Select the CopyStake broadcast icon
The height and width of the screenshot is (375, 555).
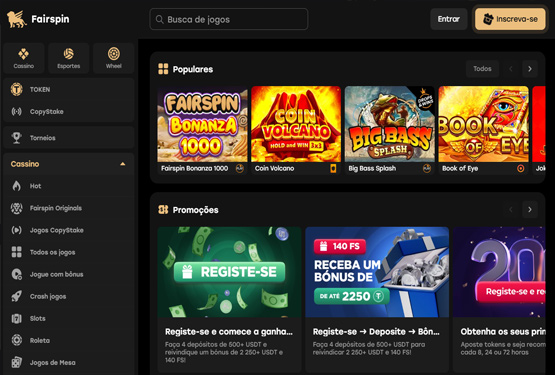[x=17, y=112]
